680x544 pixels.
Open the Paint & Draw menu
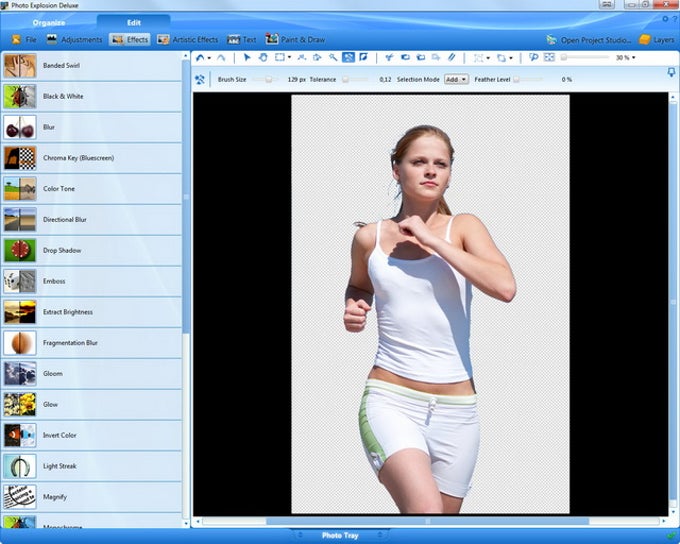click(295, 39)
